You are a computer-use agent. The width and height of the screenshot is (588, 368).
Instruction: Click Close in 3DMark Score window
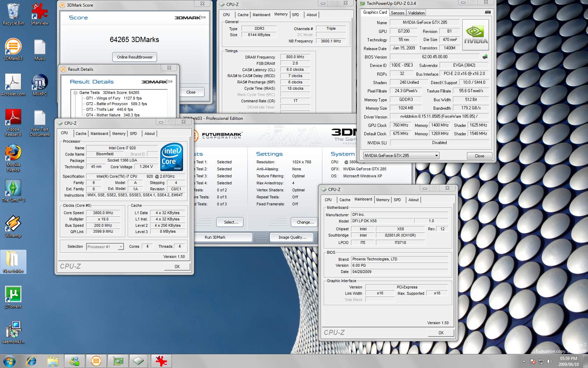pos(191,92)
